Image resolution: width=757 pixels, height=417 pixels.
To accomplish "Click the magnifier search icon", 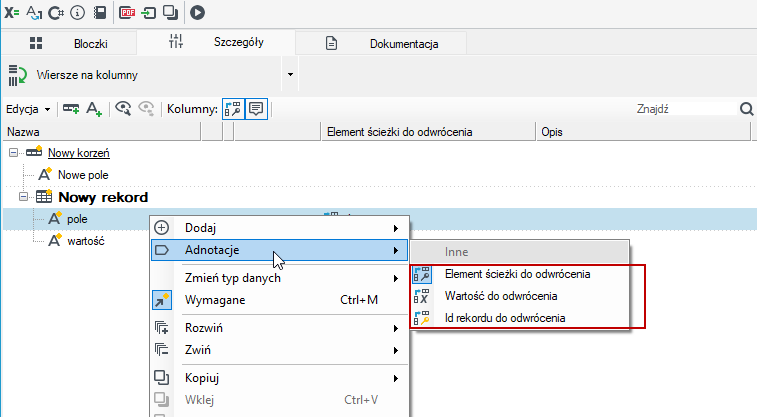I will tap(746, 109).
